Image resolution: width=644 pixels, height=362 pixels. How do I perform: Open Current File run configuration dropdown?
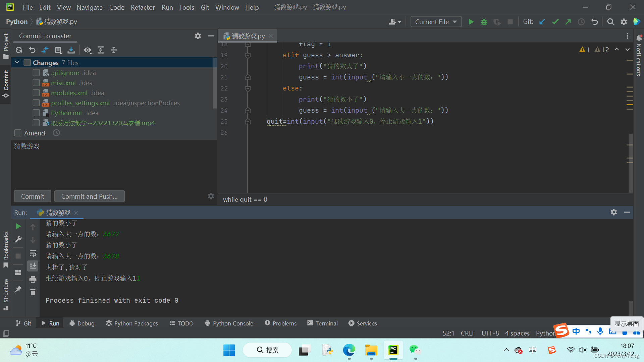coord(436,22)
